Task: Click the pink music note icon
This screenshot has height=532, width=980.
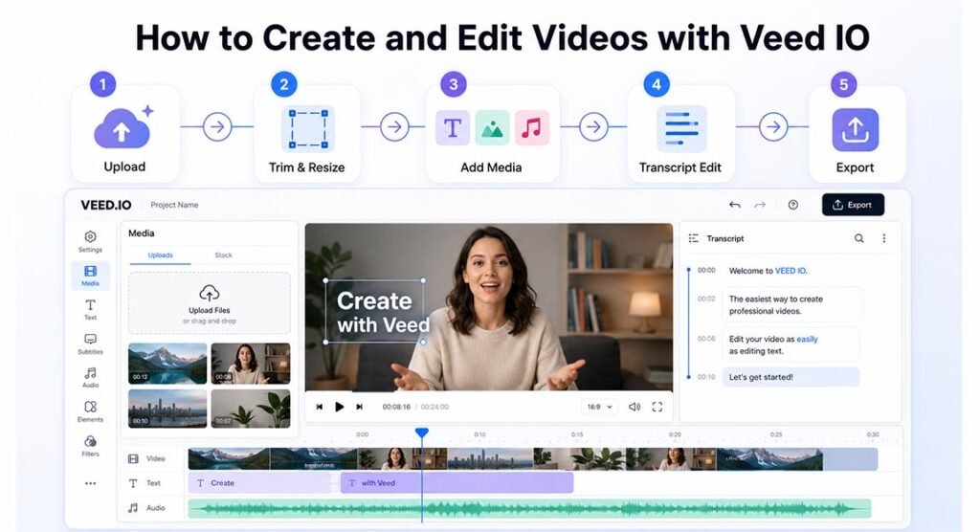Action: (532, 128)
